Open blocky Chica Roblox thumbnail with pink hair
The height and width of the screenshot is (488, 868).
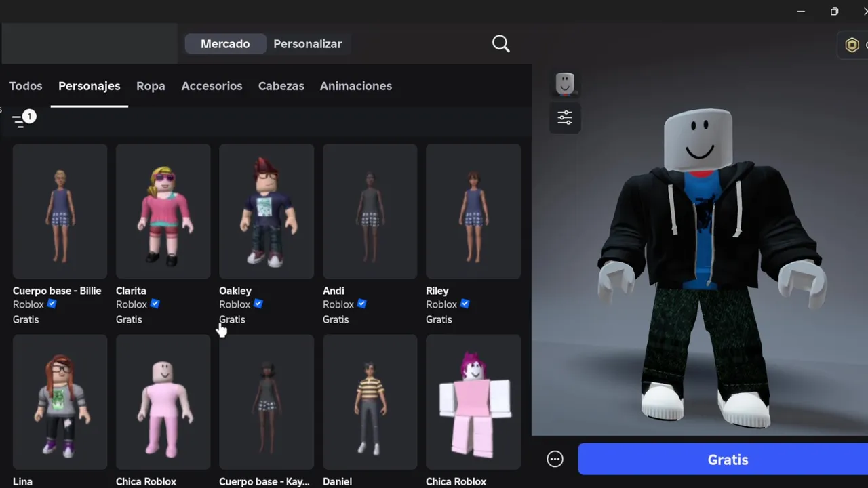tap(473, 402)
